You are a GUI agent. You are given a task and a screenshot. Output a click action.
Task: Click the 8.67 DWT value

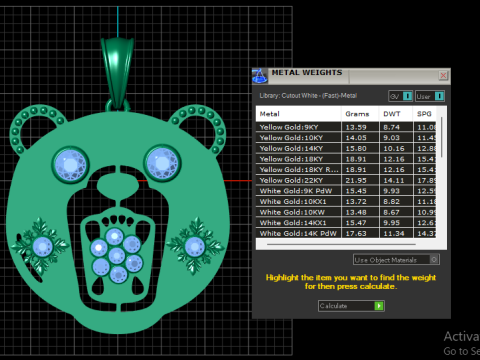(391, 213)
